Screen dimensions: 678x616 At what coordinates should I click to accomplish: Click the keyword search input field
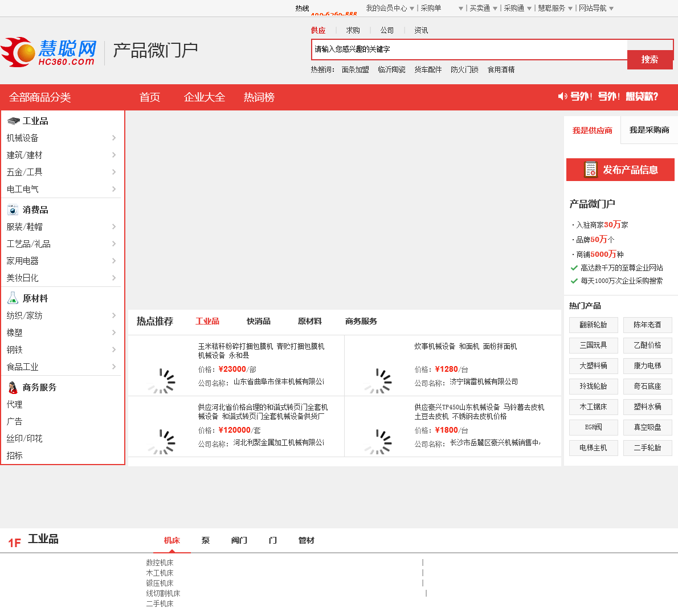(469, 49)
